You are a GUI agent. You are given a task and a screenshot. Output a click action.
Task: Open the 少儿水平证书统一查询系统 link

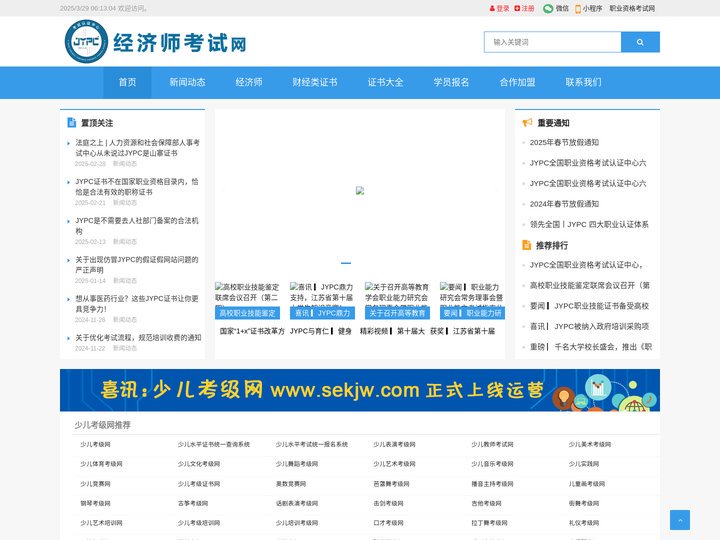coord(214,444)
